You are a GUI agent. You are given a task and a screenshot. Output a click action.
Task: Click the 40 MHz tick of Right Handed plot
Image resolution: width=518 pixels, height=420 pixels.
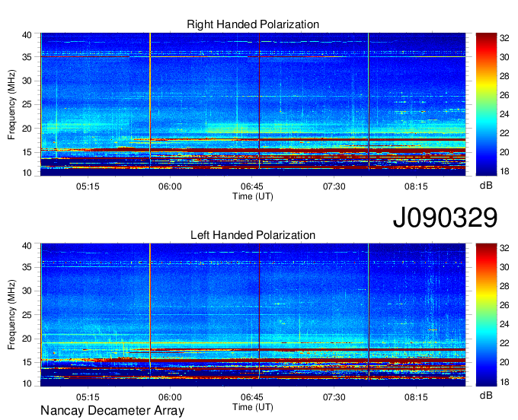[x=27, y=35]
